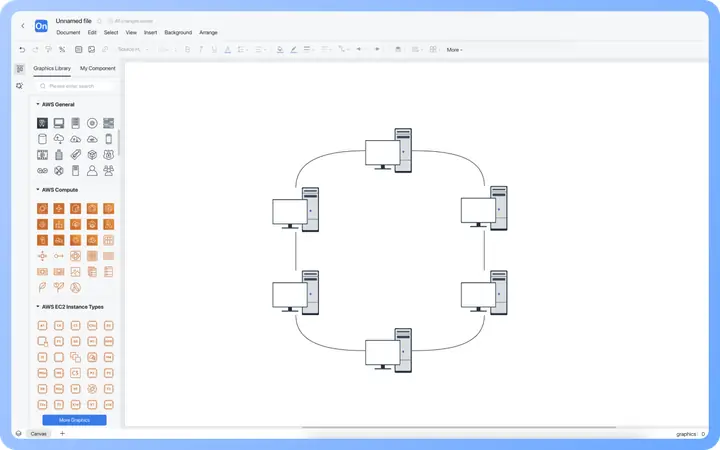Screen dimensions: 720x450
Task: Open the text alignment dropdown
Action: point(260,50)
